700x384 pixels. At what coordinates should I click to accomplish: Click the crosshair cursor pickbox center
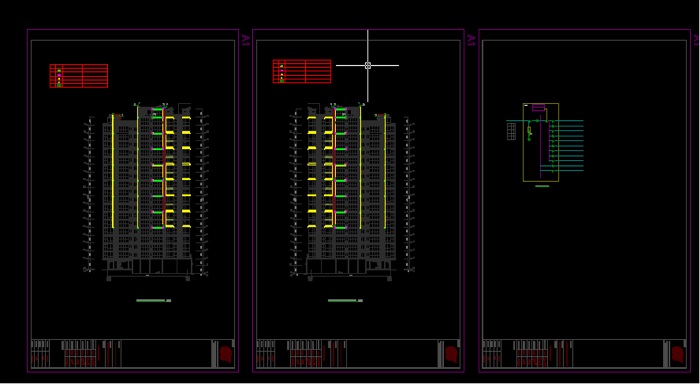coord(368,66)
